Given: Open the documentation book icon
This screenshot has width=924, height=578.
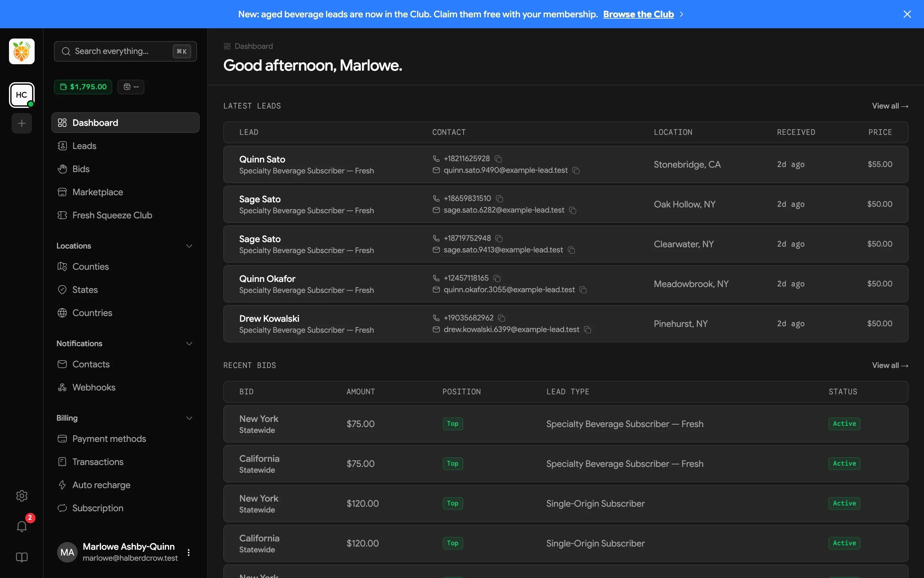Looking at the screenshot, I should pos(22,557).
